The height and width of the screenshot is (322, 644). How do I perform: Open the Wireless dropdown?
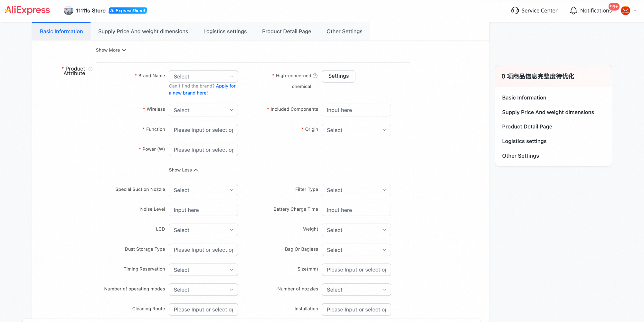coord(203,110)
